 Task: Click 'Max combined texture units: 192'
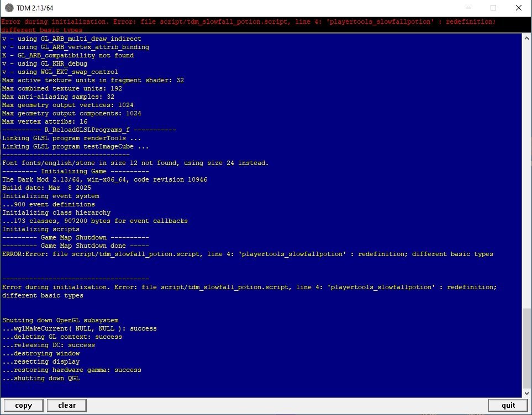[62, 88]
